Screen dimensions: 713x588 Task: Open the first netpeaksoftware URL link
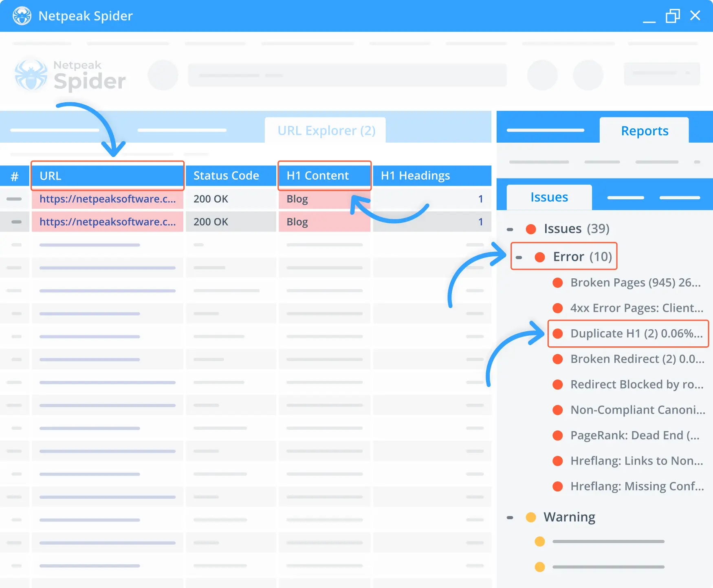[x=108, y=199]
